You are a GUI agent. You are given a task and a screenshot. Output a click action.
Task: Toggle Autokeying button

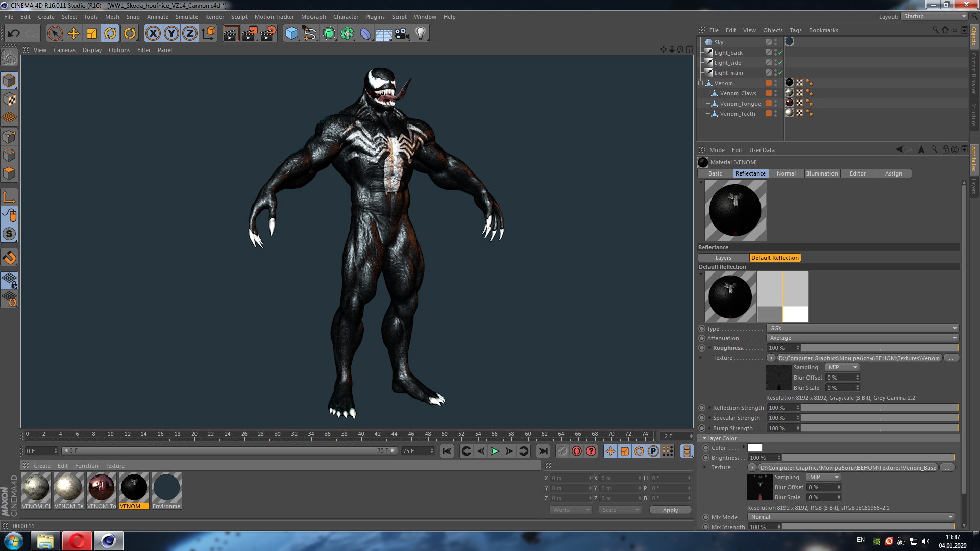(577, 451)
